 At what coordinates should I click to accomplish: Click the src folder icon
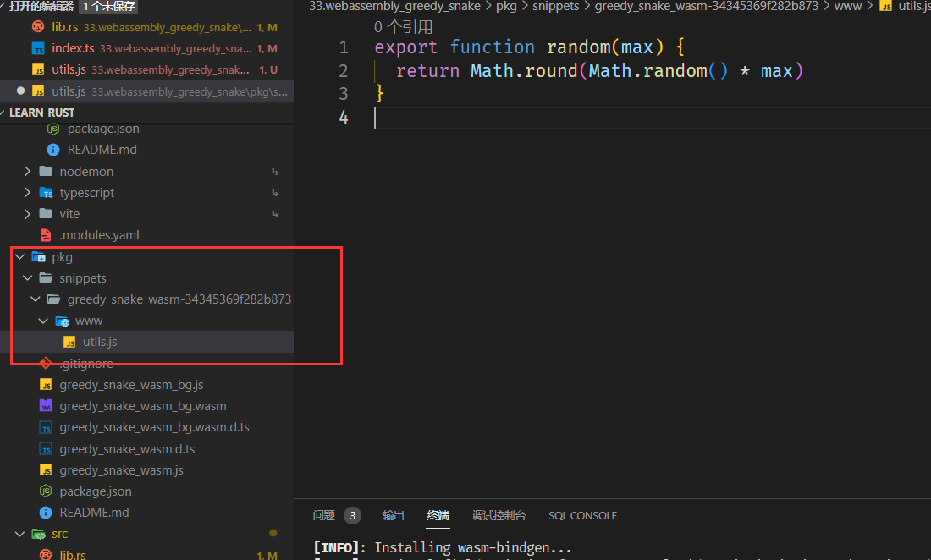coord(39,534)
